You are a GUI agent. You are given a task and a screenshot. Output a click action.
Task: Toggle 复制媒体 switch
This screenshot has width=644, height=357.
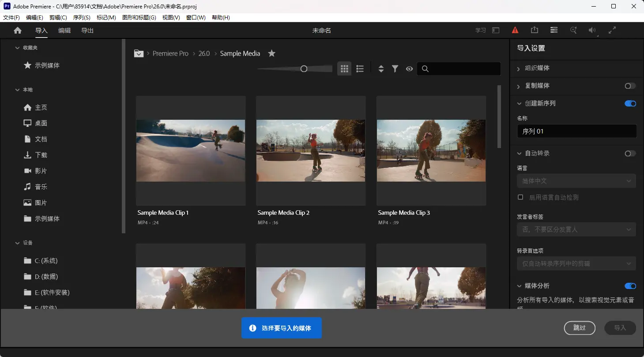point(630,86)
